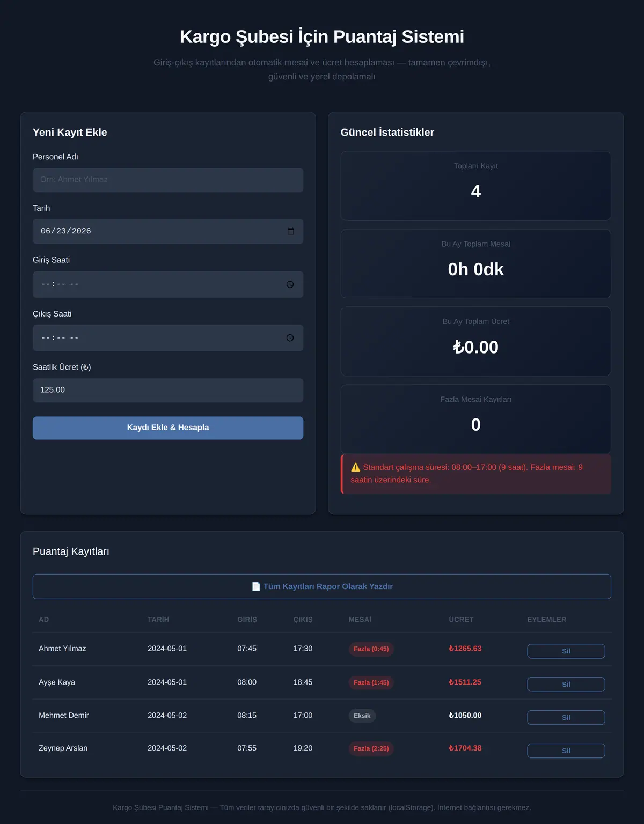The image size is (644, 824).
Task: Select the Bu Ay Toplam Ücret card
Action: [476, 341]
